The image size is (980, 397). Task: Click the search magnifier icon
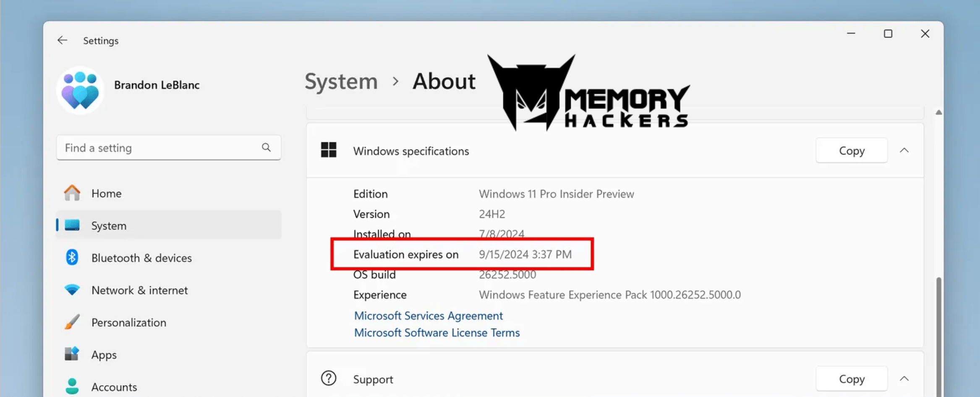pos(266,147)
